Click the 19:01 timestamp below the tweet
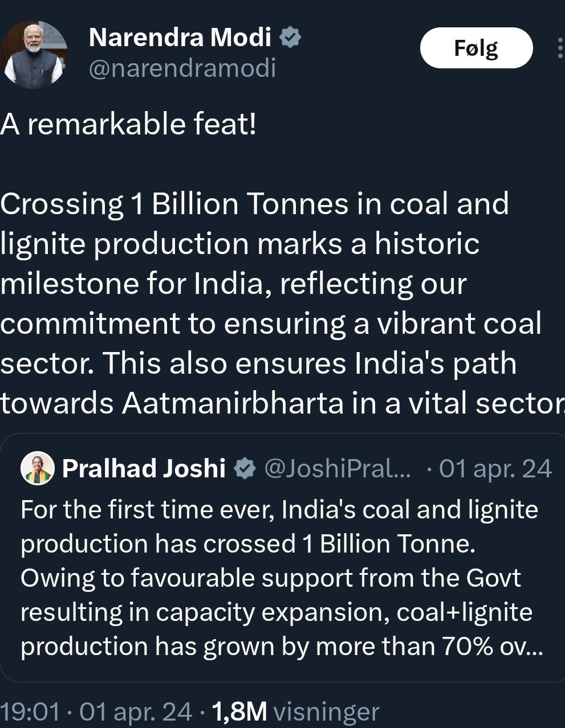The height and width of the screenshot is (728, 565). click(x=30, y=711)
